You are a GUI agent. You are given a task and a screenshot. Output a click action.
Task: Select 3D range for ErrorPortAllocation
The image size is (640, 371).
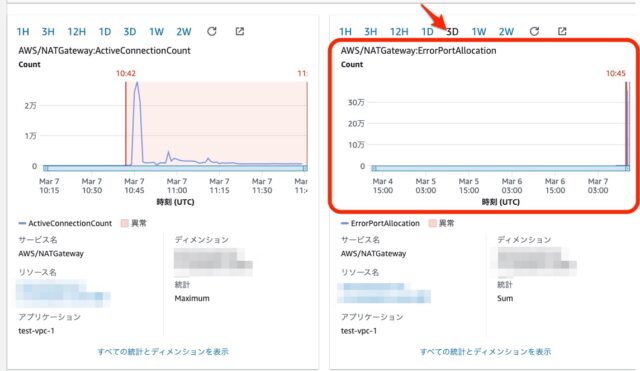[x=452, y=32]
